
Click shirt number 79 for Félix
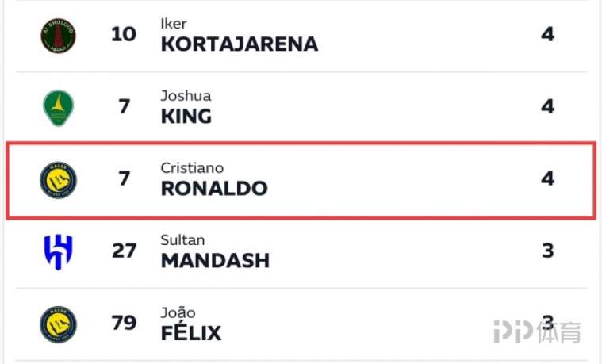[x=124, y=323]
